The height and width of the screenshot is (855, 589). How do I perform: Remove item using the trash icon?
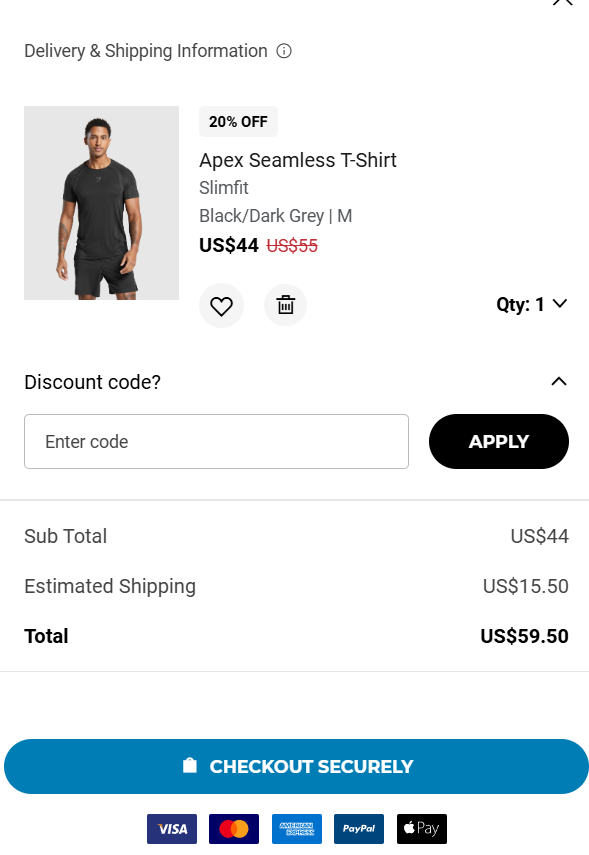(285, 305)
